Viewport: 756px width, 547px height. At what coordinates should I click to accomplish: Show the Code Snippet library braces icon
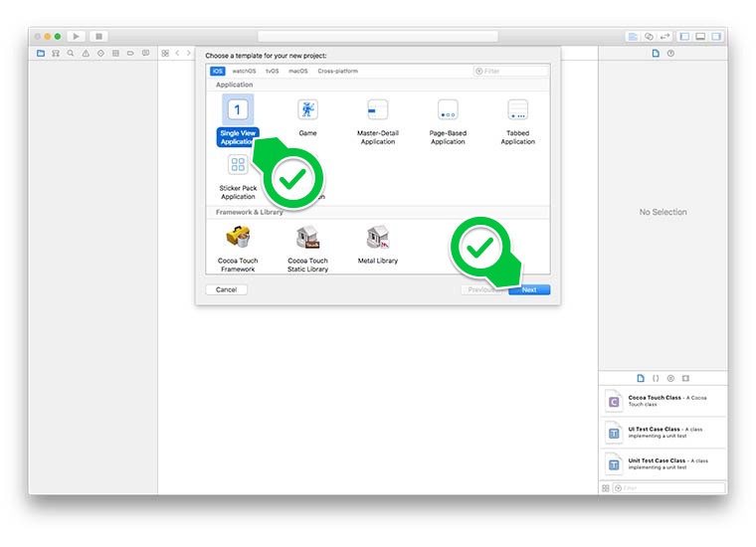pyautogui.click(x=656, y=378)
